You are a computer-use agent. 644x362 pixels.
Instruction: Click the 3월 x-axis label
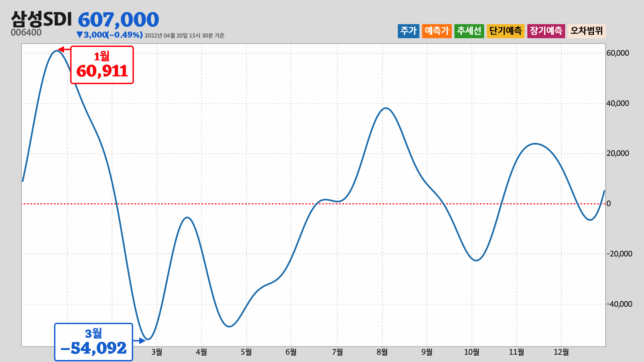click(x=157, y=352)
